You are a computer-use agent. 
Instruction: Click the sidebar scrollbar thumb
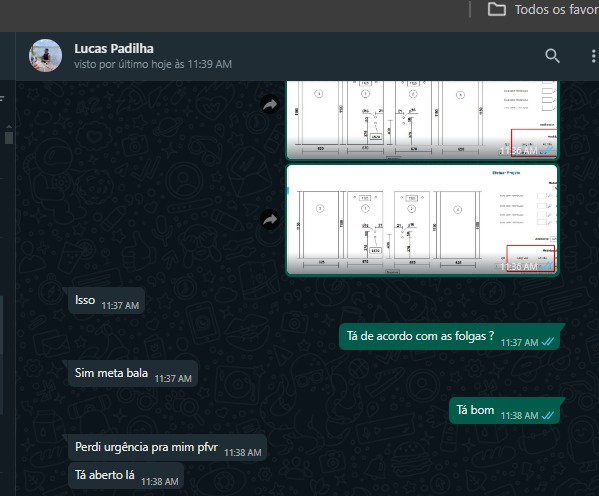point(9,138)
